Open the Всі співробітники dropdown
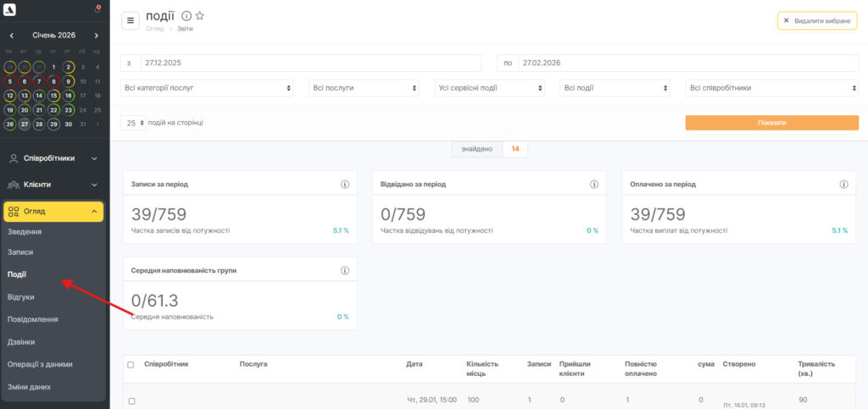The width and height of the screenshot is (868, 409). click(x=772, y=87)
